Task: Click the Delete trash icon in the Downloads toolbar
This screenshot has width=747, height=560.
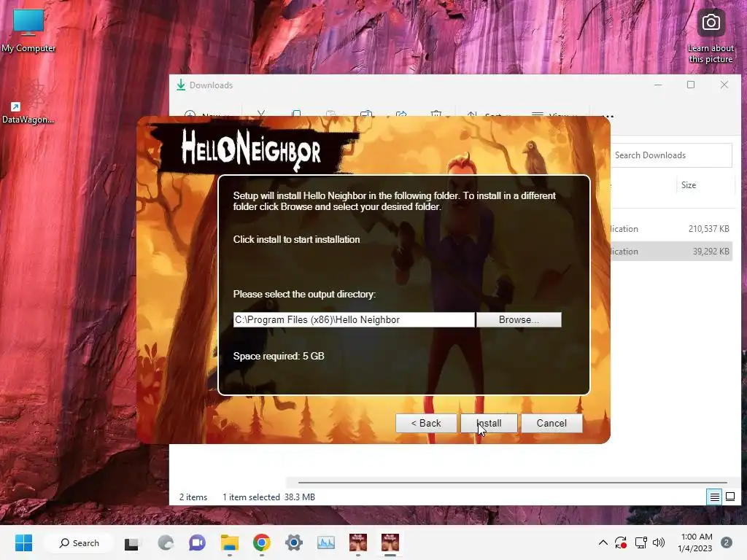Action: (x=436, y=114)
